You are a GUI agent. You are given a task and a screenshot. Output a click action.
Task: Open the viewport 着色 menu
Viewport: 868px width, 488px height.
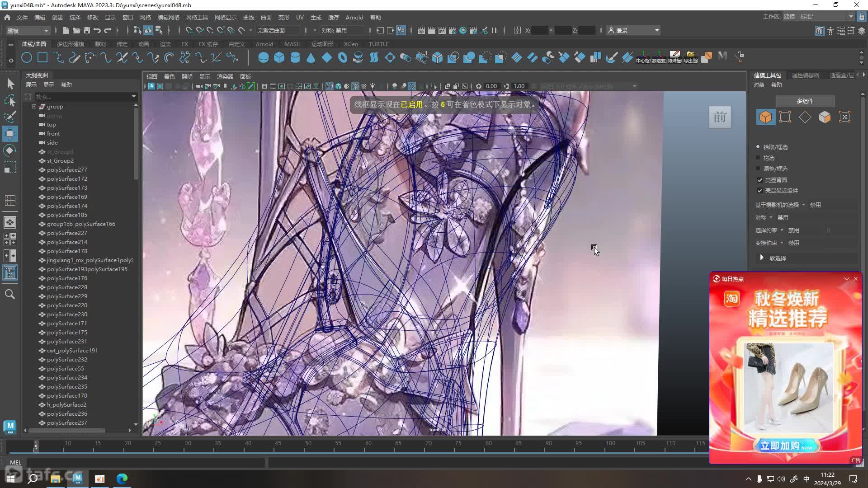tap(169, 76)
